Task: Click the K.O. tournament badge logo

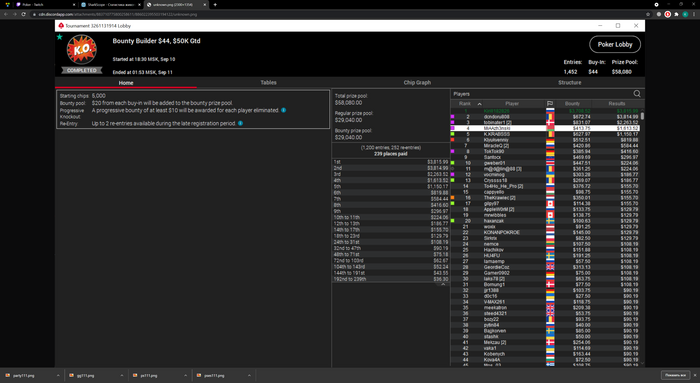Action: 82,50
